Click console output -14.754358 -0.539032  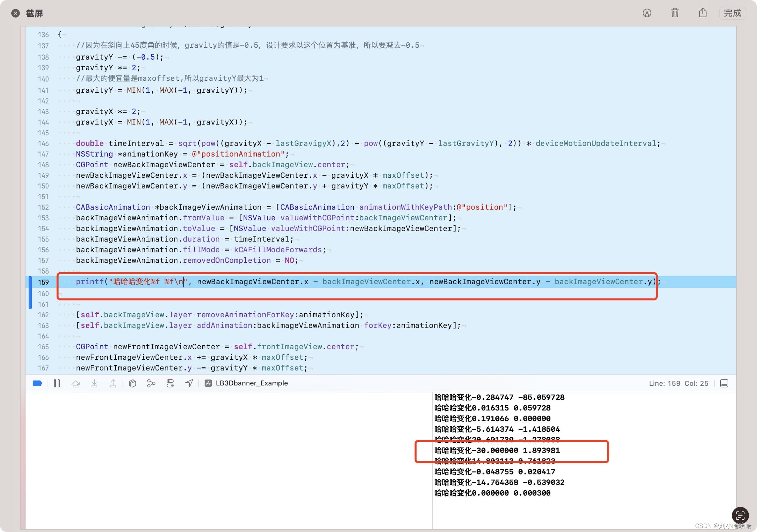499,482
